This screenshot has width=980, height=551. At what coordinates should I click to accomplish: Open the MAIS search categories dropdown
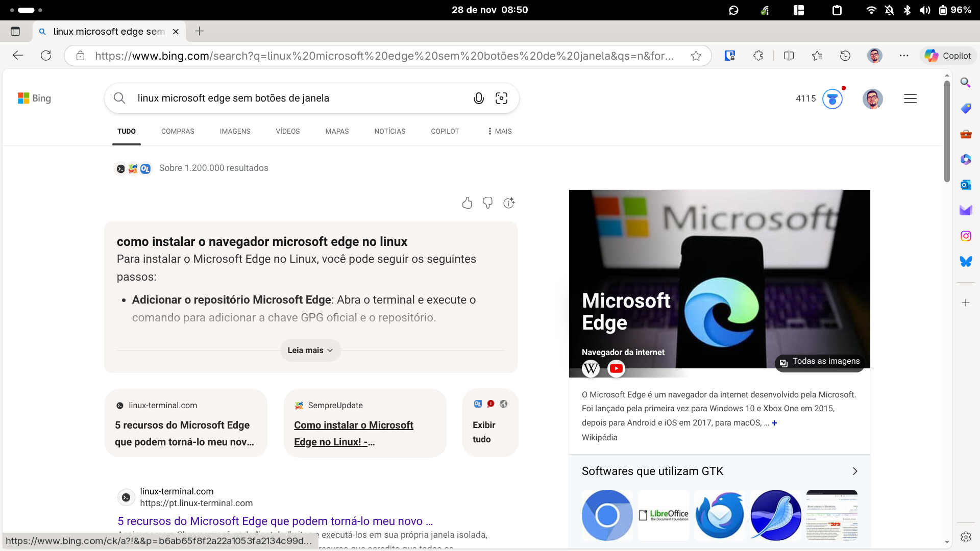[499, 131]
